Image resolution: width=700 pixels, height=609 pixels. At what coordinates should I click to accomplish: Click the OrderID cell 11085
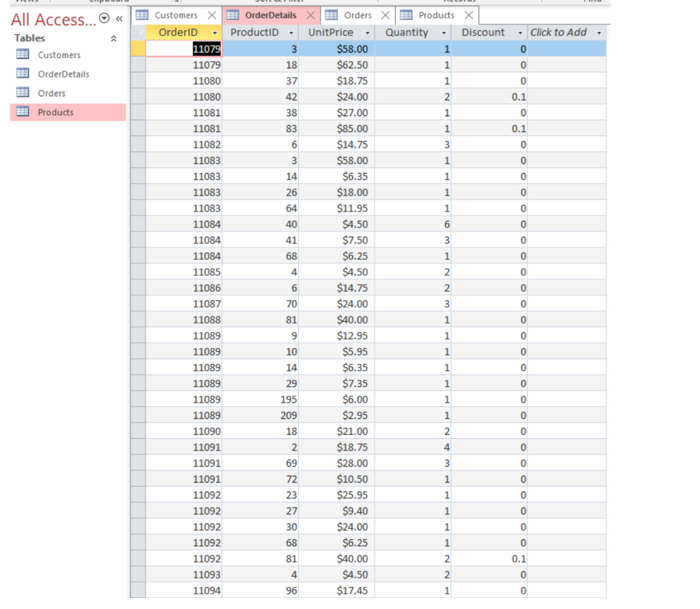click(x=184, y=272)
